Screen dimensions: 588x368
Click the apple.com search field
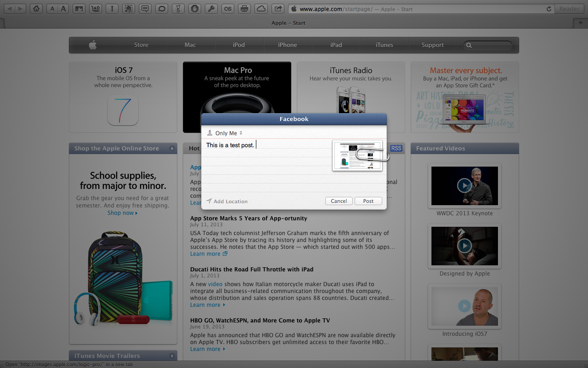pyautogui.click(x=488, y=45)
